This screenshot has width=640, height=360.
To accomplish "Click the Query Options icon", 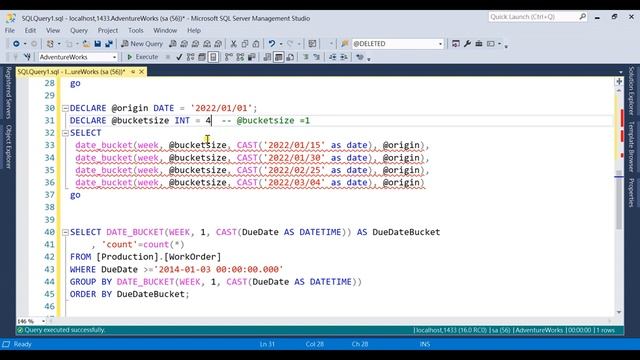I will (x=202, y=57).
